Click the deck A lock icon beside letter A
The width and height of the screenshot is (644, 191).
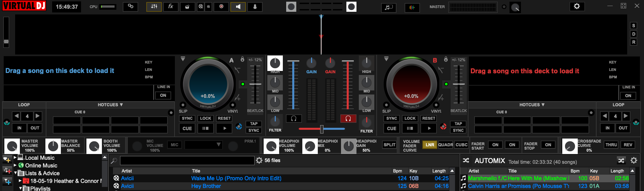pyautogui.click(x=242, y=59)
